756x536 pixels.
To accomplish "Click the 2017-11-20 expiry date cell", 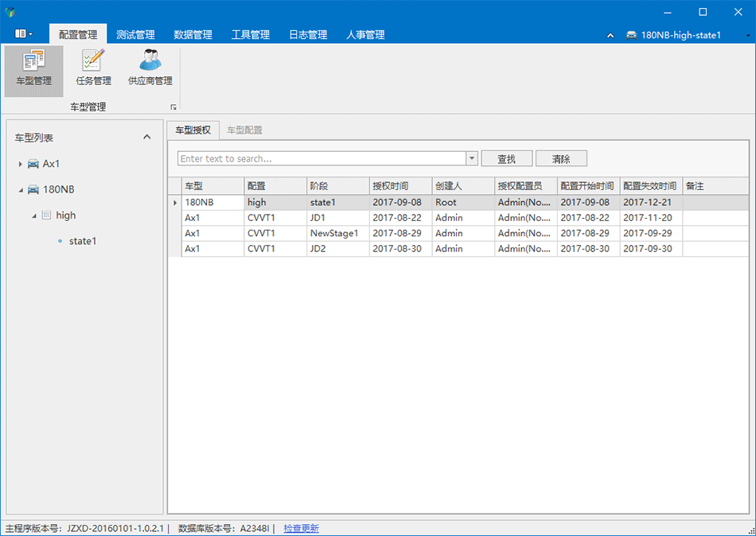I will [x=652, y=218].
